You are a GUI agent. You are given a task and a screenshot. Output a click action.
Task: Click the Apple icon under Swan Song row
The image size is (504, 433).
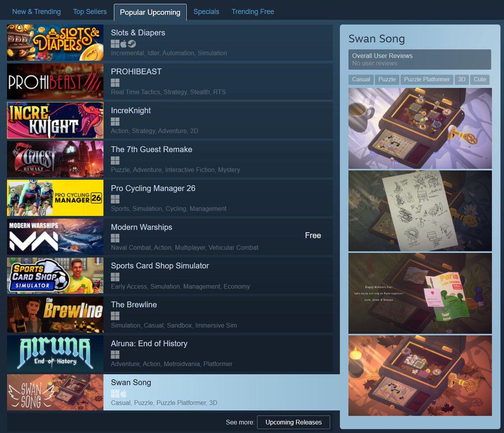[123, 394]
